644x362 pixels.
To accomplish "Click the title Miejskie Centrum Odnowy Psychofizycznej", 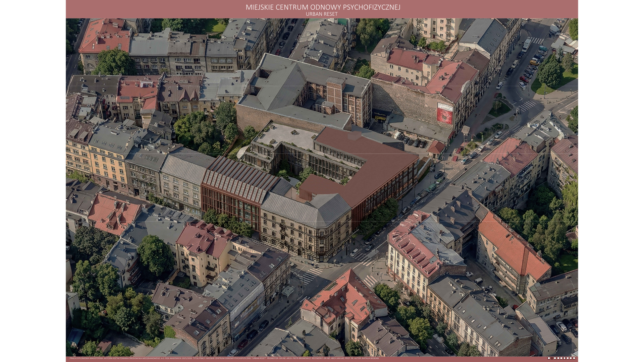I will point(323,7).
